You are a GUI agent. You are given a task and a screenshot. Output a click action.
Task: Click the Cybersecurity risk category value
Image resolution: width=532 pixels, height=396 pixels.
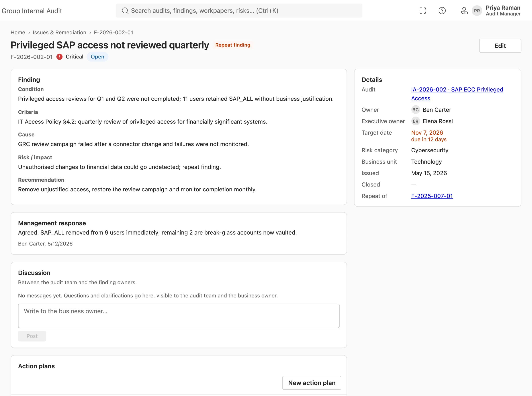tap(430, 150)
